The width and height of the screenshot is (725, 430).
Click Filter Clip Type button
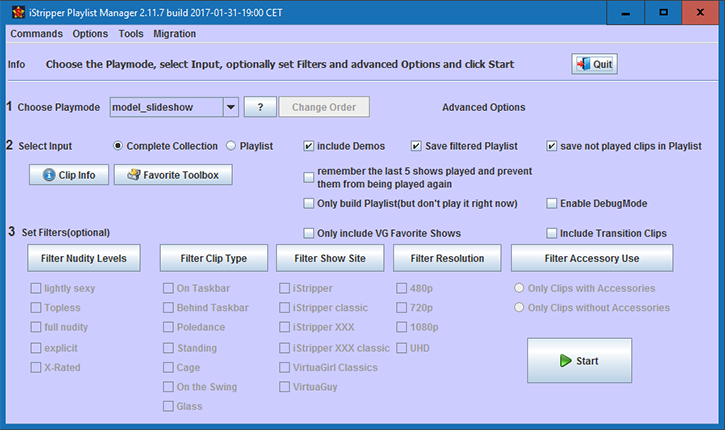click(x=214, y=258)
